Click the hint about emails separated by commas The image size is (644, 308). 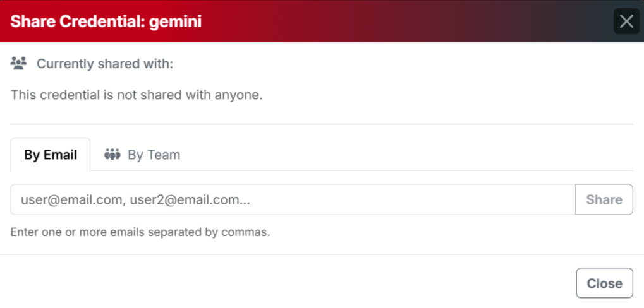click(140, 232)
